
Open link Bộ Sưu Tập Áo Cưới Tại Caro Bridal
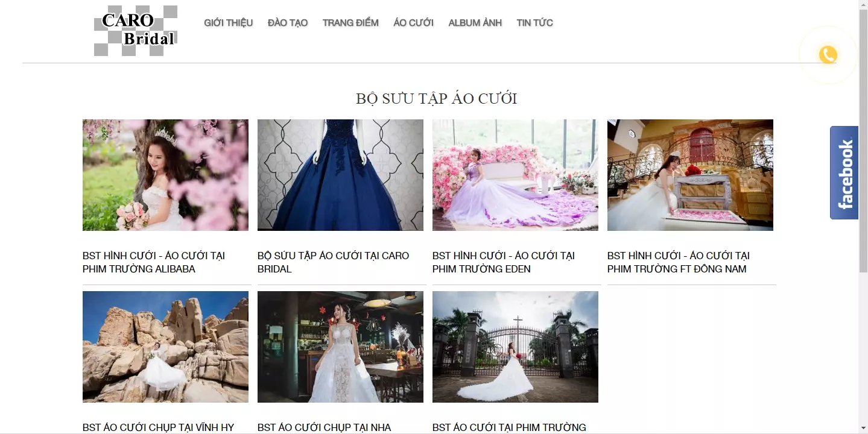coord(334,262)
